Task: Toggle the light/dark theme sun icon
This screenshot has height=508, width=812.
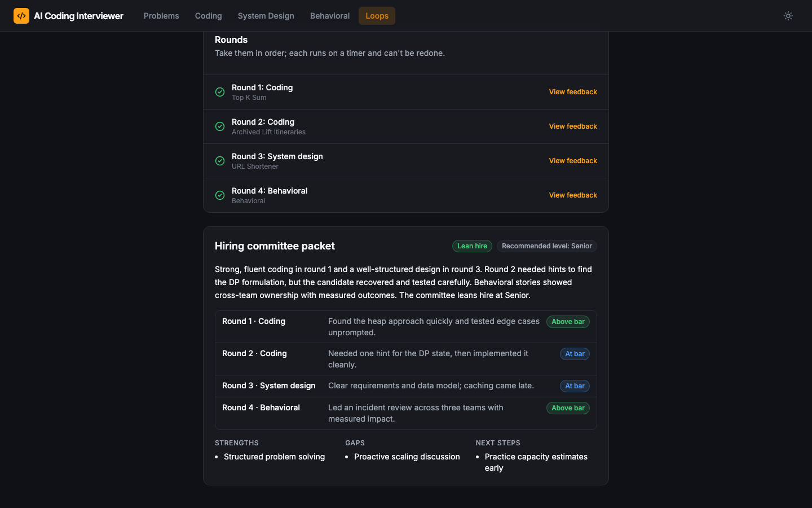Action: (x=788, y=16)
